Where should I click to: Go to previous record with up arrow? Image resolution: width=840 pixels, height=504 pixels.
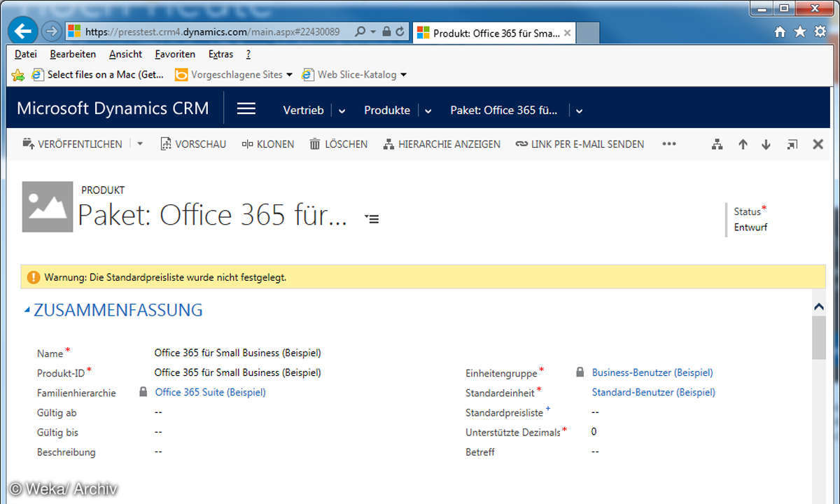click(743, 144)
